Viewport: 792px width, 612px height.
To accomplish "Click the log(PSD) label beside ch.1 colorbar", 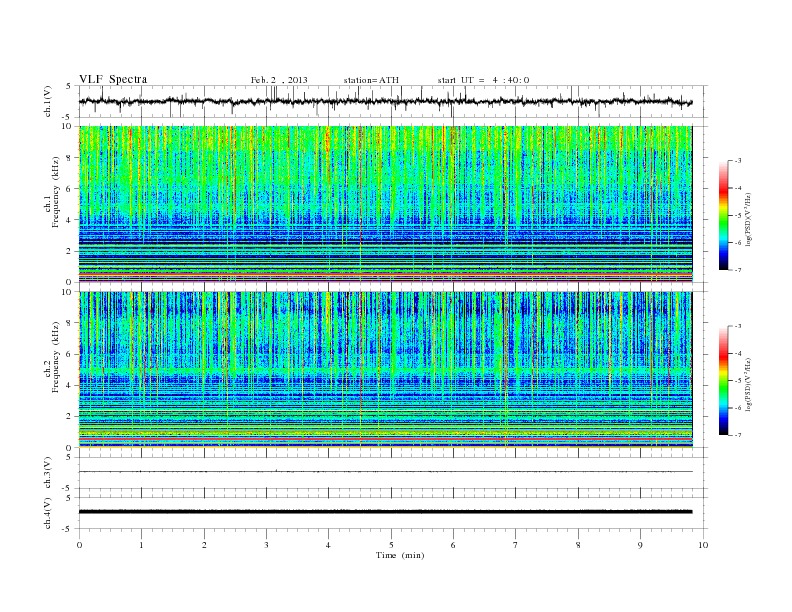I will 748,219.
